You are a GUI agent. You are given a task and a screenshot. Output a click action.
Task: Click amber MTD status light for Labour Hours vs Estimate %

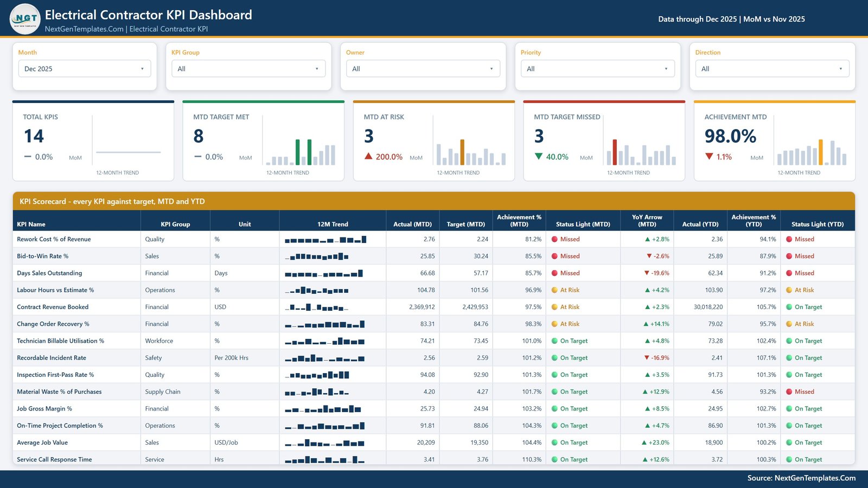click(555, 290)
